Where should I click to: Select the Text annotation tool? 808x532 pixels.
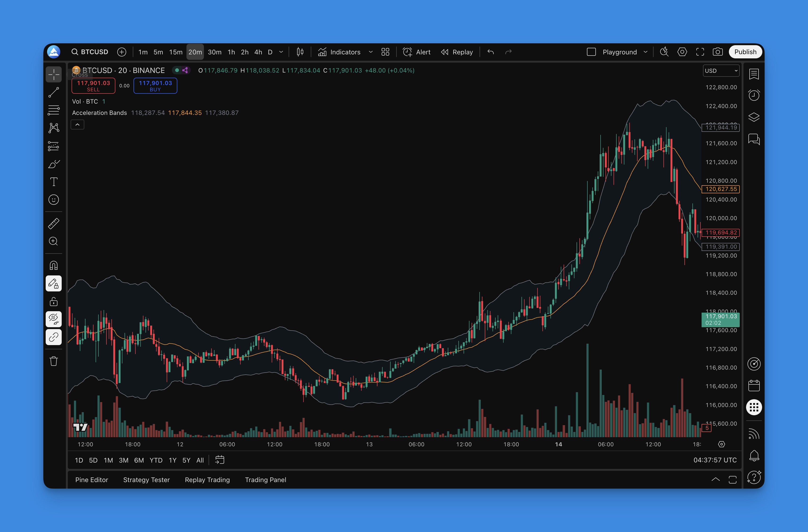(x=54, y=182)
